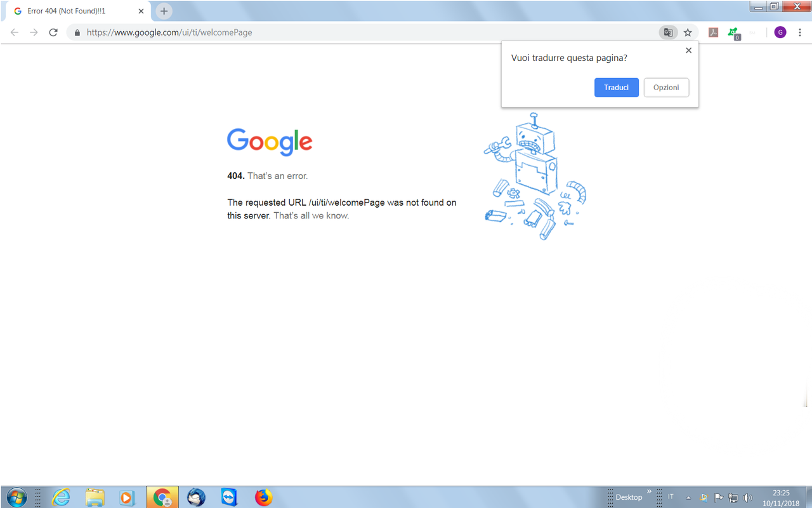
Task: Open the volume speaker tray icon
Action: pyautogui.click(x=748, y=497)
